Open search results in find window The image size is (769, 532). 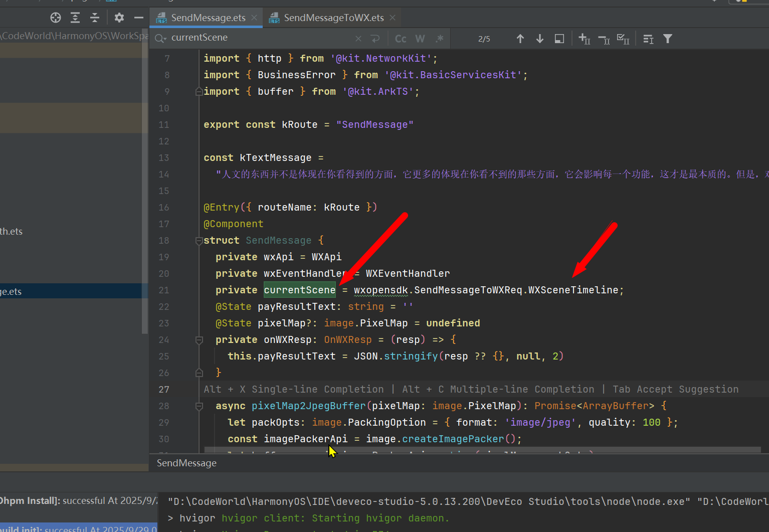tap(559, 39)
